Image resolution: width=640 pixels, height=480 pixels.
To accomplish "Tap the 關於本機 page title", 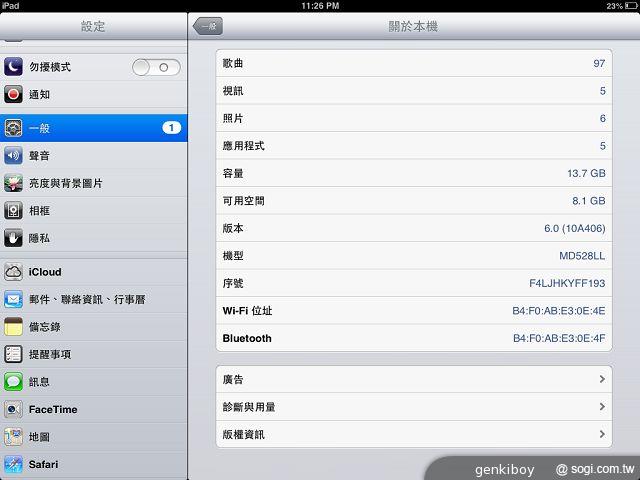I will (413, 26).
